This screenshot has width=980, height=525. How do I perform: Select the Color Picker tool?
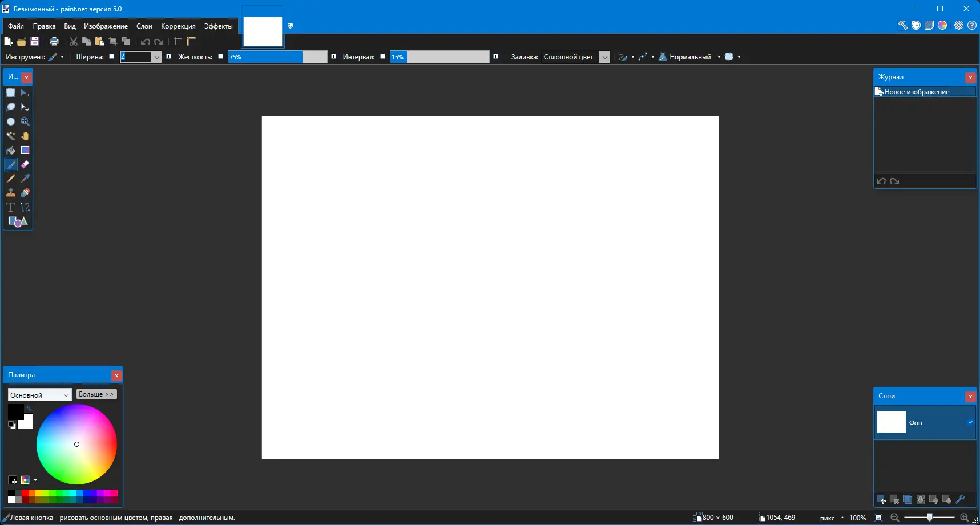coord(25,179)
